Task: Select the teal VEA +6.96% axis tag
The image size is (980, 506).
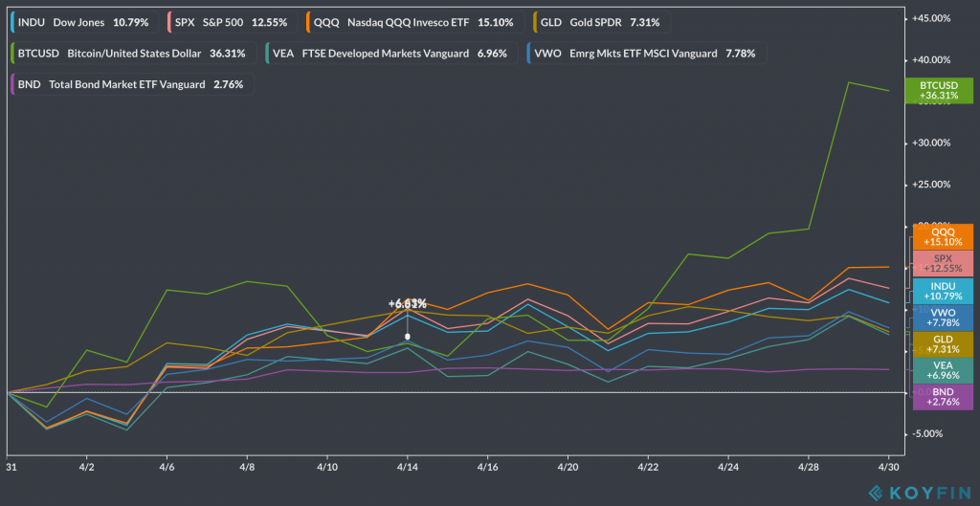Action: click(x=943, y=371)
